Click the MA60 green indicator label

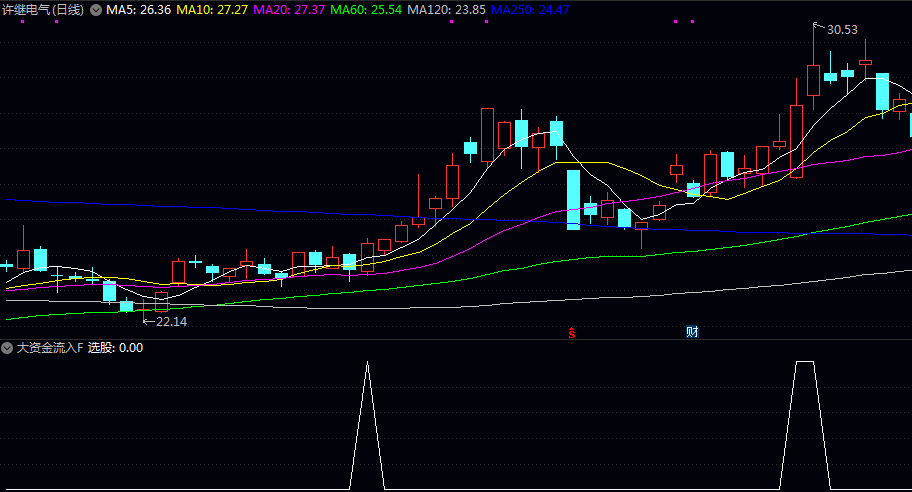(x=364, y=9)
